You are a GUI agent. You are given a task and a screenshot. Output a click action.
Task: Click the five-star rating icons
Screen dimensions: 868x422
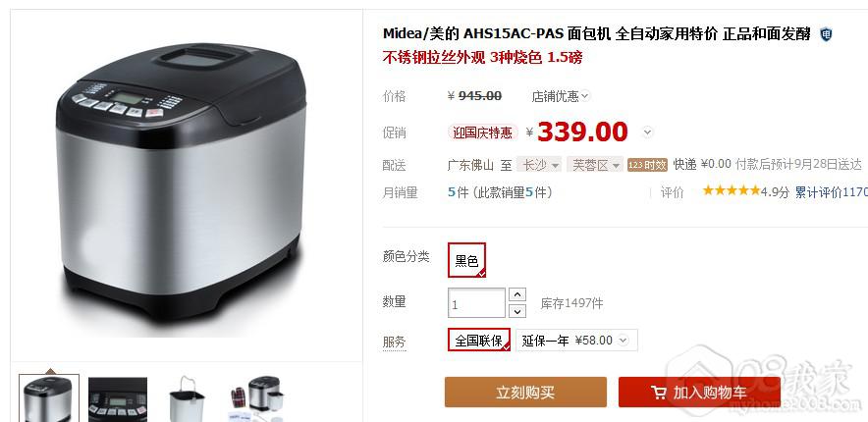click(x=731, y=190)
